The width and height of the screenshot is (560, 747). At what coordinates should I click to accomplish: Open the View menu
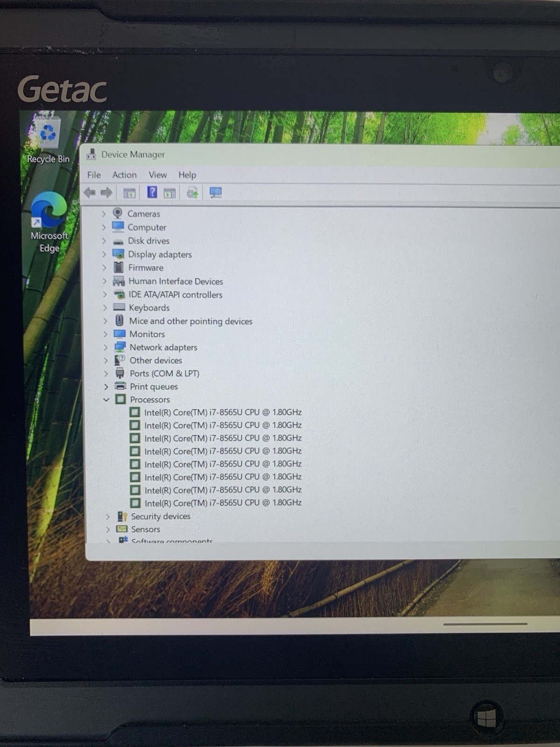click(x=158, y=175)
